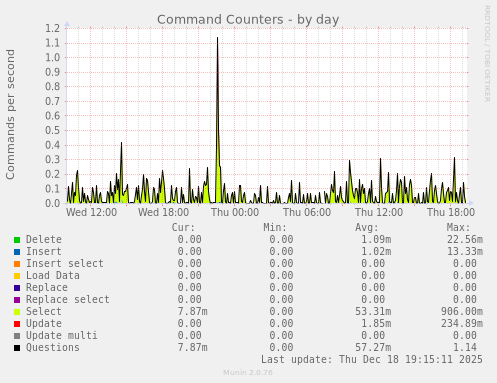Click the 'Replace select' legend label
The image size is (497, 383).
click(x=68, y=299)
